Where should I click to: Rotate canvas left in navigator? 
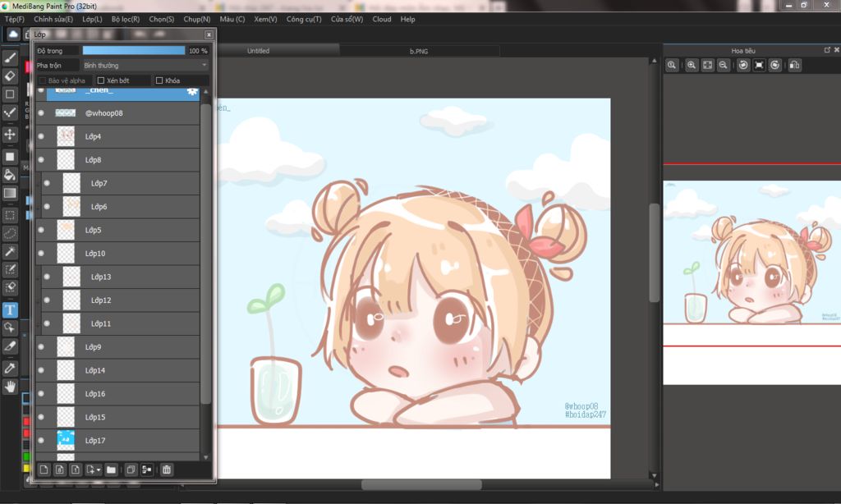[742, 66]
